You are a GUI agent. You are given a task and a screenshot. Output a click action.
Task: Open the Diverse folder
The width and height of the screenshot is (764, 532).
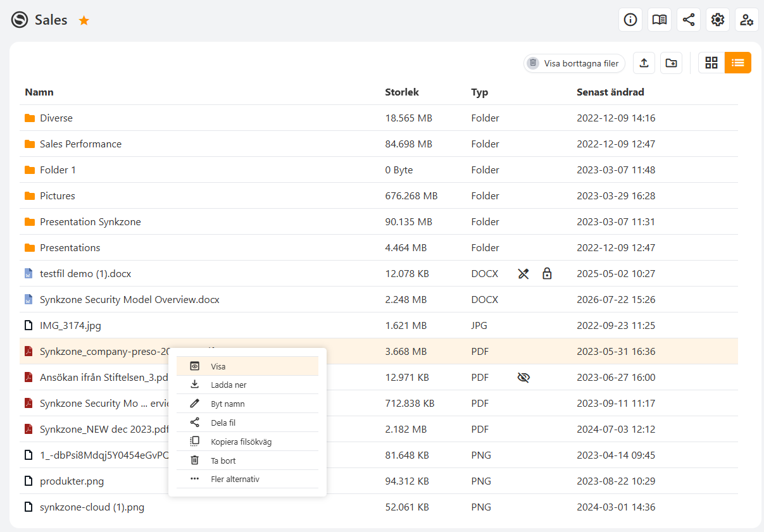pos(56,118)
